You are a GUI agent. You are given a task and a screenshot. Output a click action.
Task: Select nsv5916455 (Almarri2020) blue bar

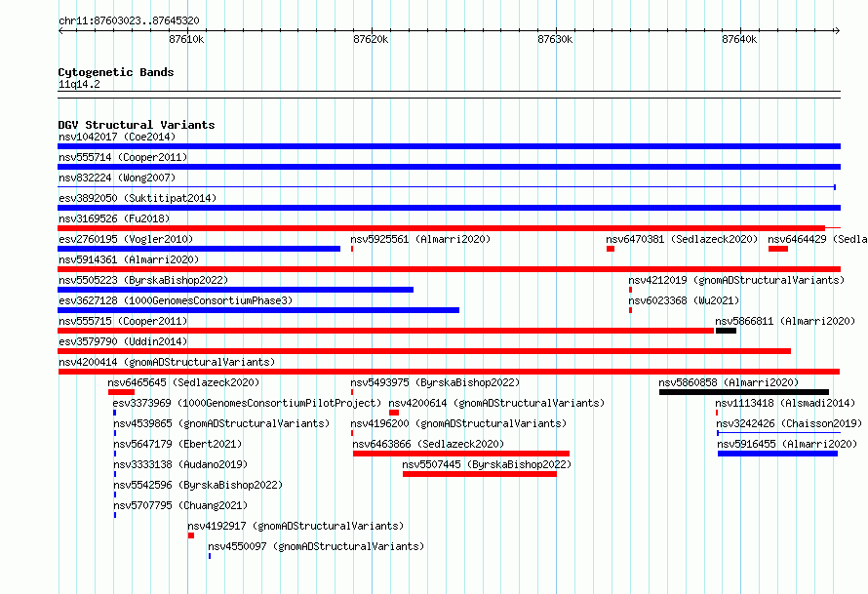tap(777, 454)
